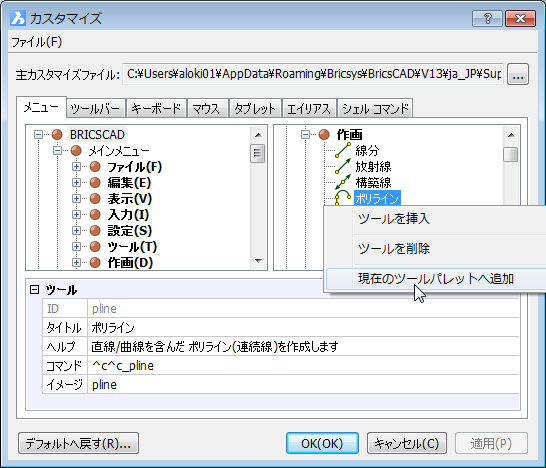546x468 pixels.
Task: Click the help question mark button
Action: [487, 18]
